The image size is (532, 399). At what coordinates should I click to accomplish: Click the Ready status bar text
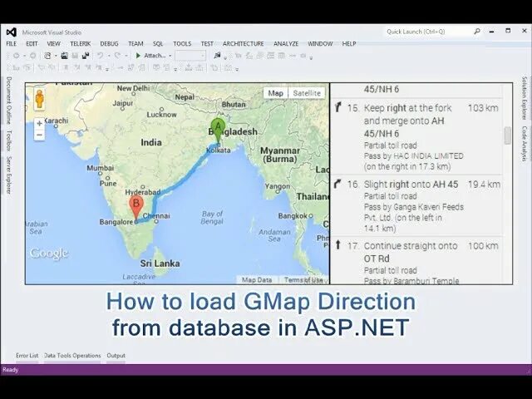tap(11, 369)
